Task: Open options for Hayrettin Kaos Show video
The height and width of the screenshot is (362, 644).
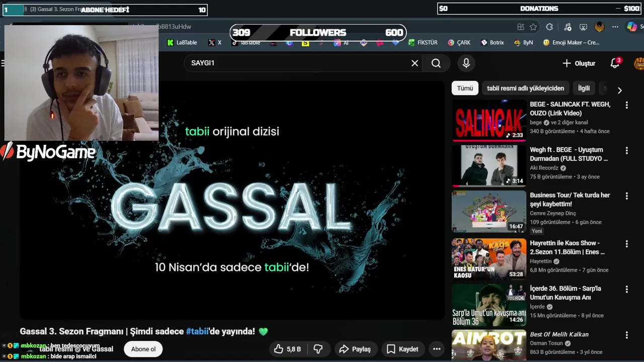Action: click(626, 244)
